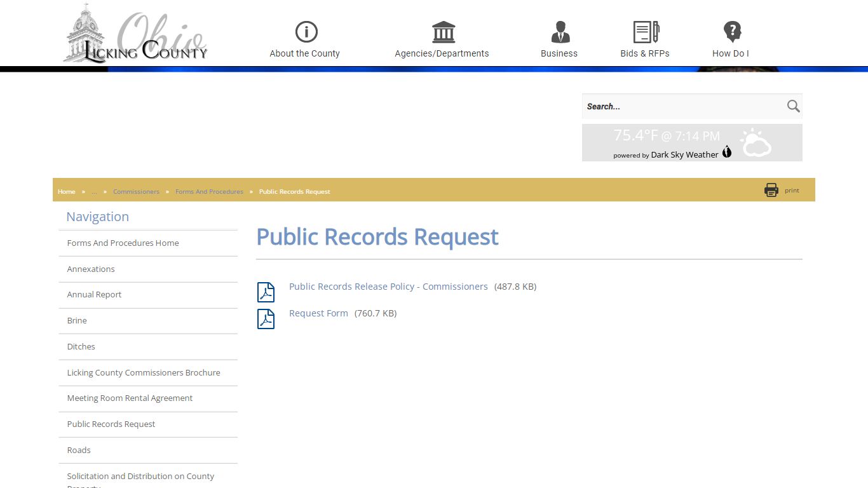Click the Licking County Ohio logo
868x488 pixels.
tap(135, 34)
